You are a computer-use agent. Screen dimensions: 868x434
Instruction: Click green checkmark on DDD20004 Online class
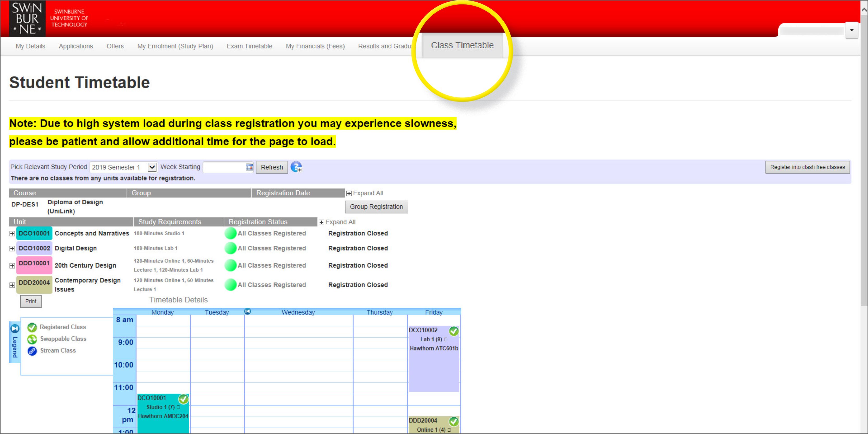(x=454, y=422)
